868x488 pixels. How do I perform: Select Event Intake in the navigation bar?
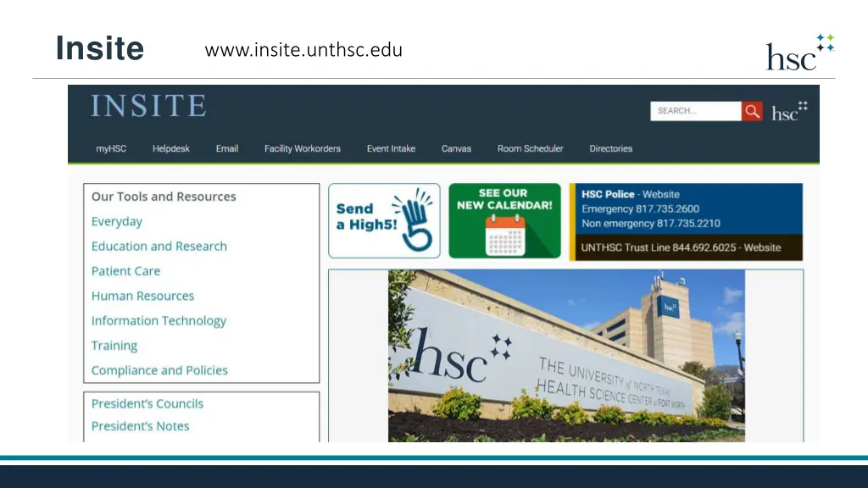coord(391,149)
